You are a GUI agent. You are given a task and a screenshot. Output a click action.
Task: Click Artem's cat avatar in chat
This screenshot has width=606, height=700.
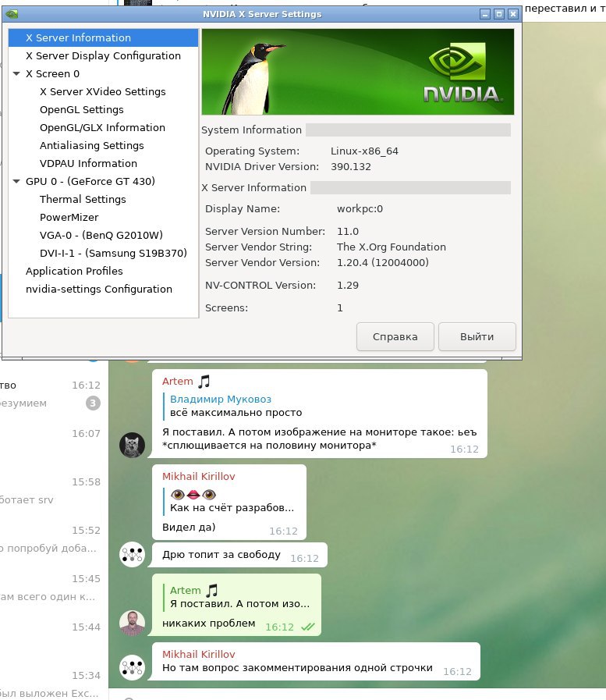pos(132,445)
